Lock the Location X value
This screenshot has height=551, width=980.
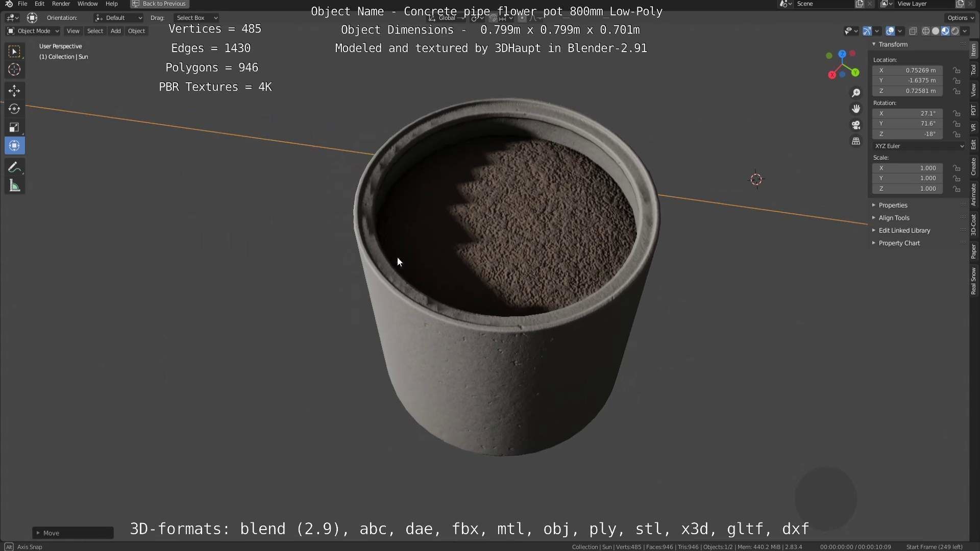point(957,70)
